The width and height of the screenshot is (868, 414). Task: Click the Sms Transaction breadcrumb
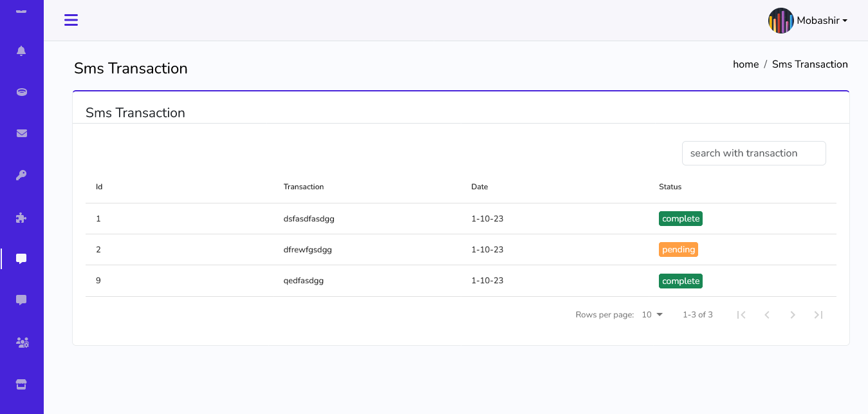click(809, 64)
